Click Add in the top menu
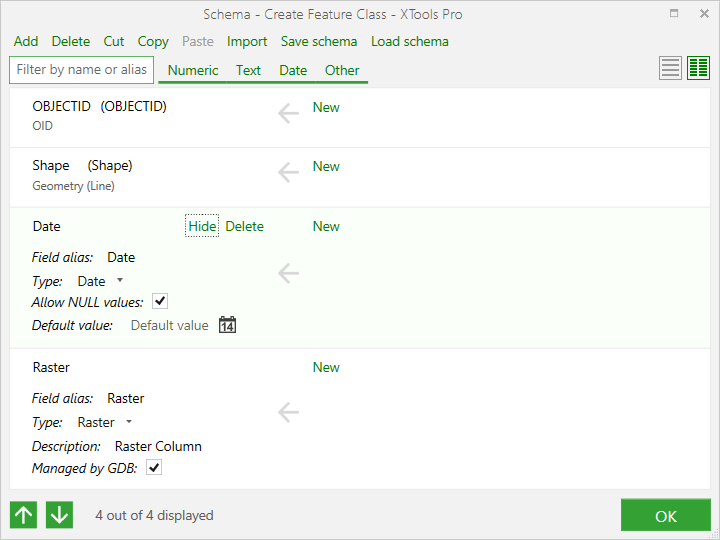Viewport: 720px width, 540px height. coord(26,41)
